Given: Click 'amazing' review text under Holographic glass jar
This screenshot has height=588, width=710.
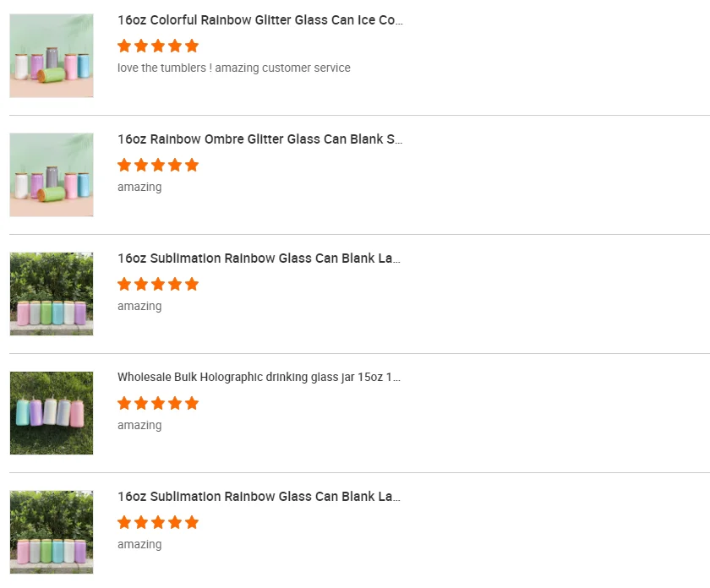Looking at the screenshot, I should click(139, 426).
